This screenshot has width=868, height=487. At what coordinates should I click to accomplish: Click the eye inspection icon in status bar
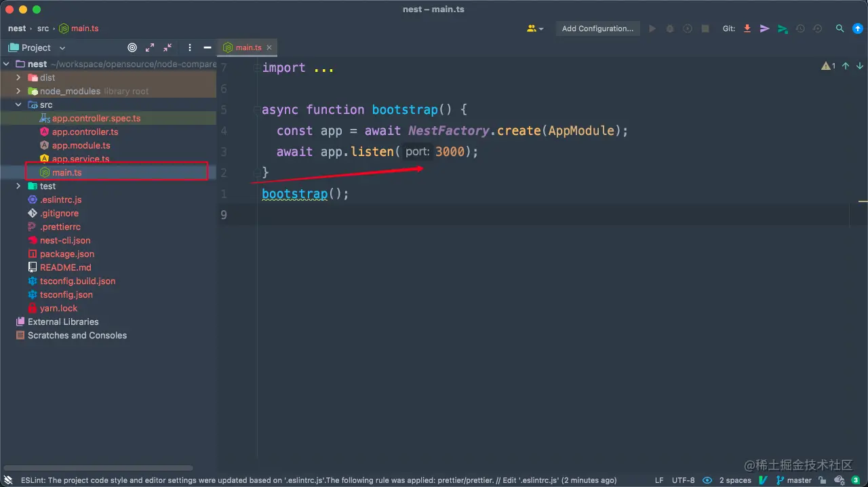coord(707,480)
